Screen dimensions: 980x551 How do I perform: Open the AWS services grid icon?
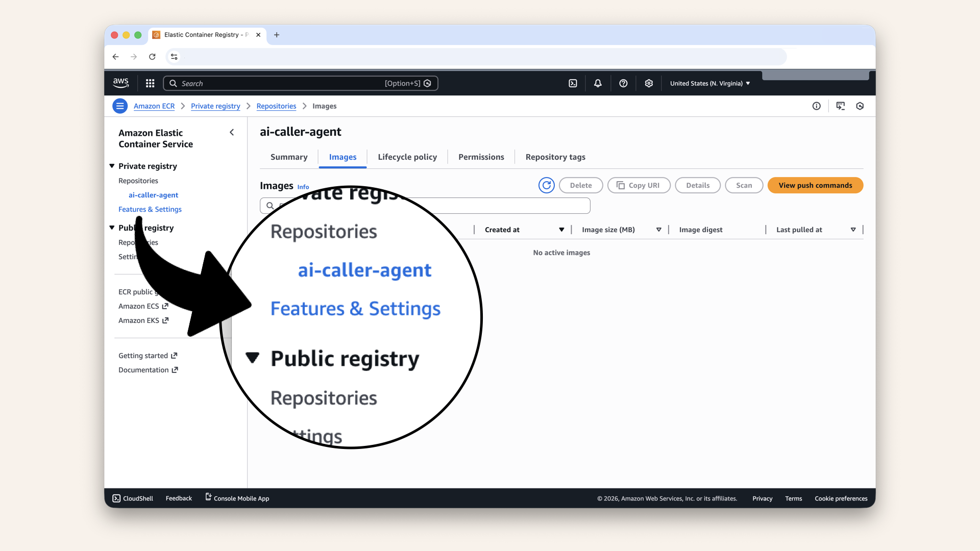(x=150, y=83)
